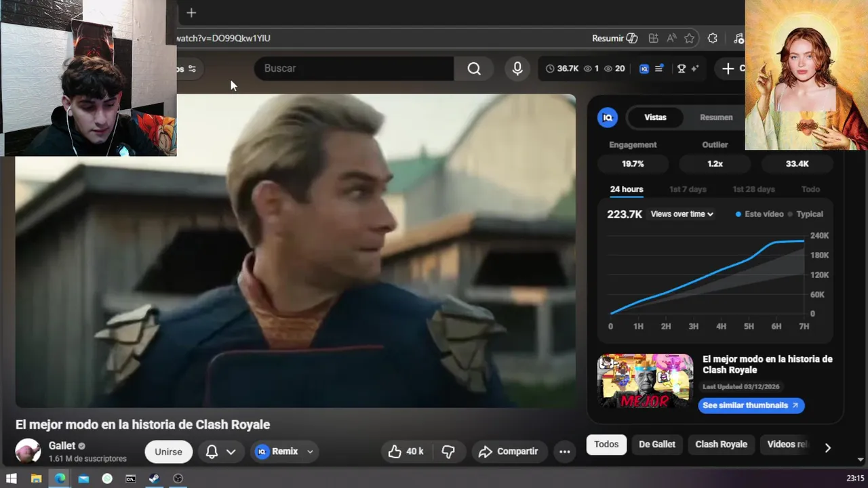Start voice search with the microphone

517,68
